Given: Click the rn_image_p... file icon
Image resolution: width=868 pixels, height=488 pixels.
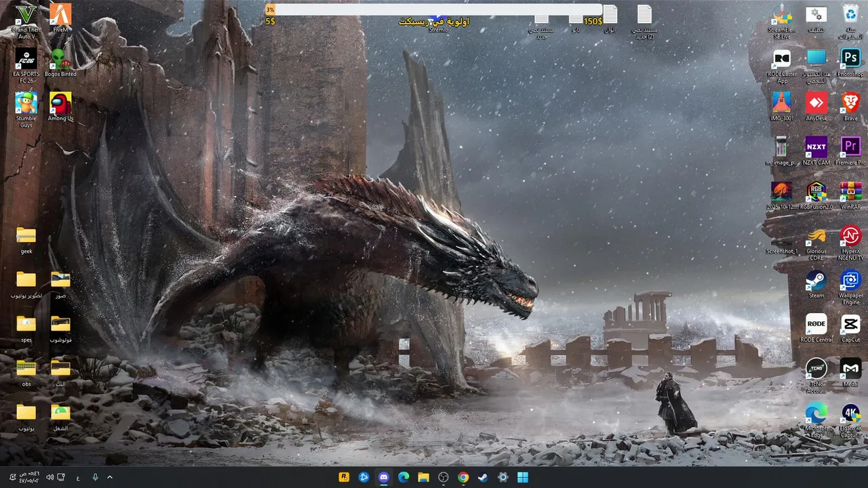Looking at the screenshot, I should [x=782, y=150].
